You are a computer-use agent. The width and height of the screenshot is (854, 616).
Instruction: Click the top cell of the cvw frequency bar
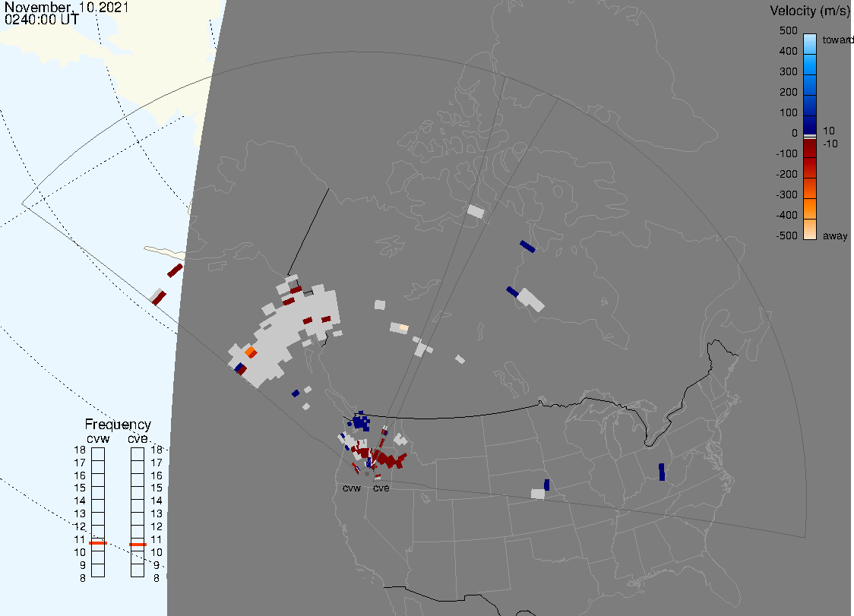pyautogui.click(x=98, y=454)
